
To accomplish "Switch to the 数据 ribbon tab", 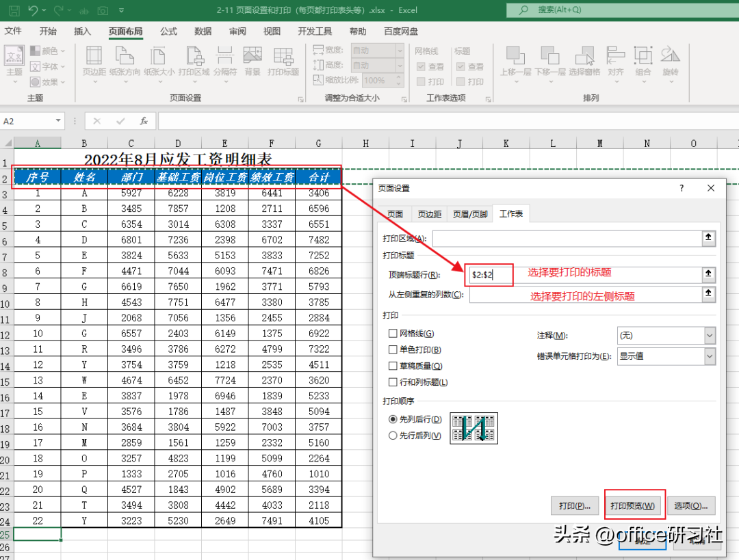I will [203, 31].
